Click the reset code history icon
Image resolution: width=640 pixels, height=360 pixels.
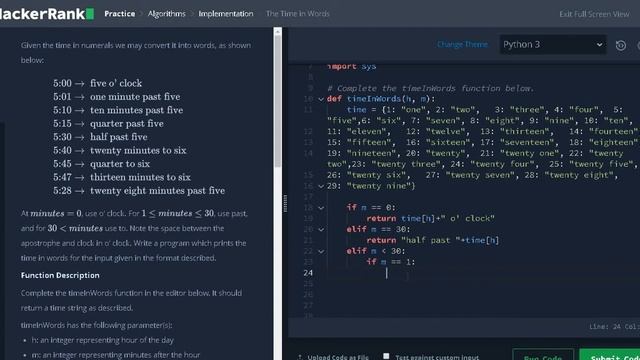tap(621, 45)
